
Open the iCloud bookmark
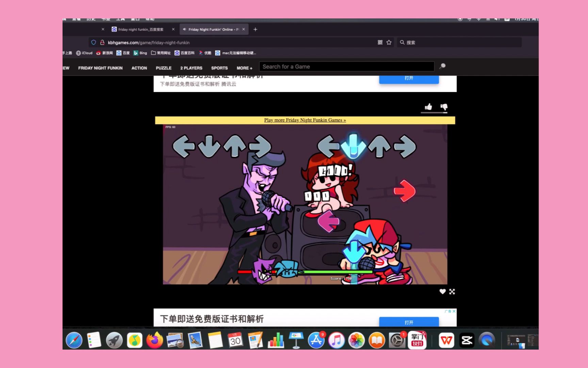84,53
